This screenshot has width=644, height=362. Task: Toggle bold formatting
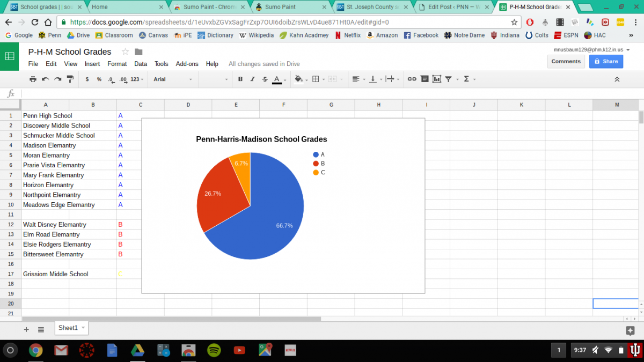(x=240, y=79)
